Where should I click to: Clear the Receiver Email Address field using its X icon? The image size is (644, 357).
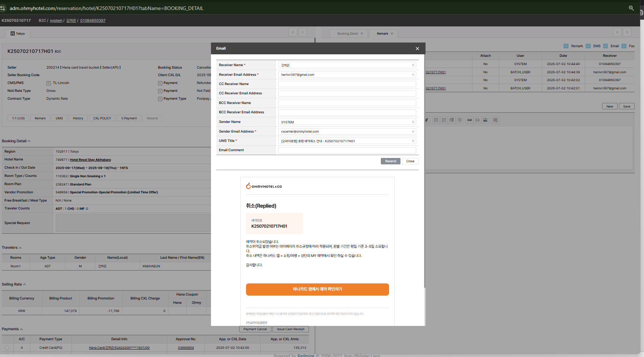point(413,75)
